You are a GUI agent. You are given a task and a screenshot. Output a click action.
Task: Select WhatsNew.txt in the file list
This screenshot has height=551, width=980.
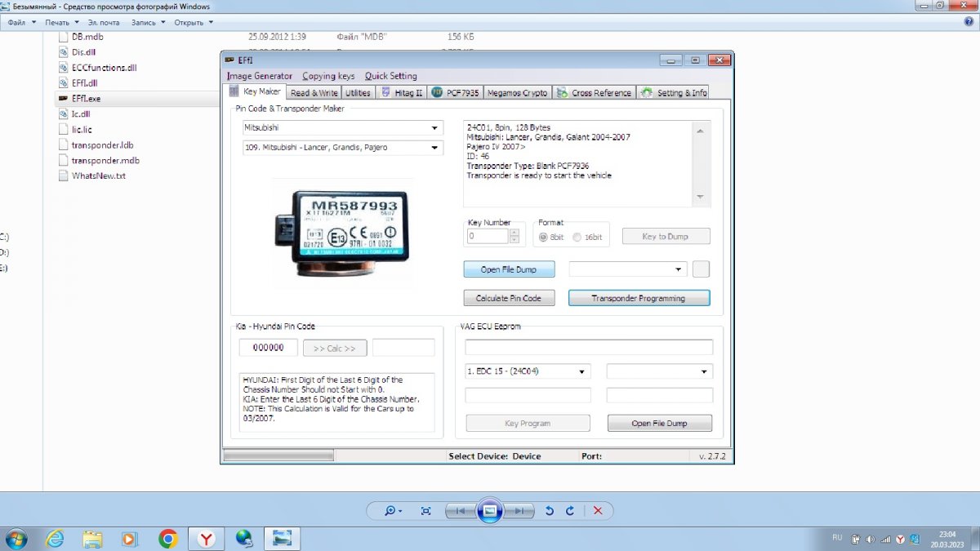click(x=92, y=176)
